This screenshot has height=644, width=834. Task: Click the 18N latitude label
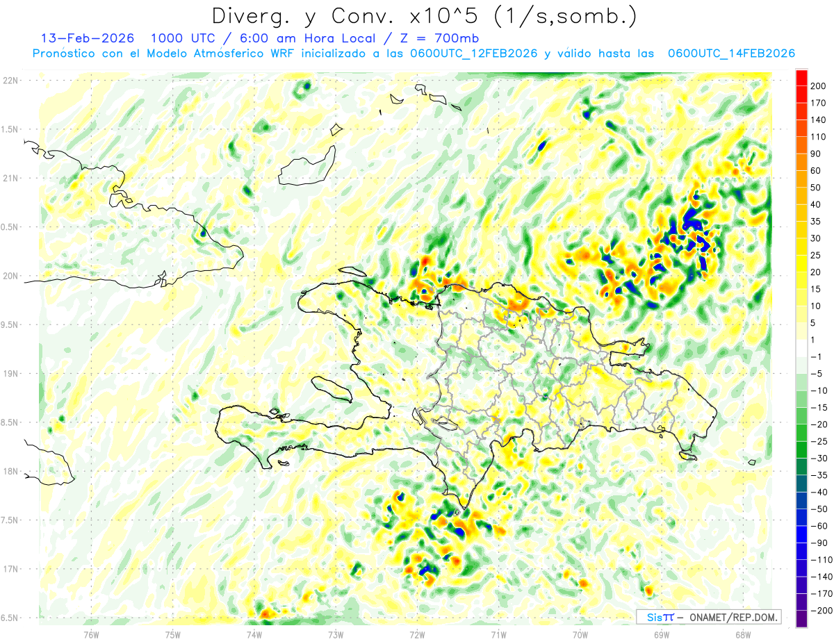click(10, 472)
